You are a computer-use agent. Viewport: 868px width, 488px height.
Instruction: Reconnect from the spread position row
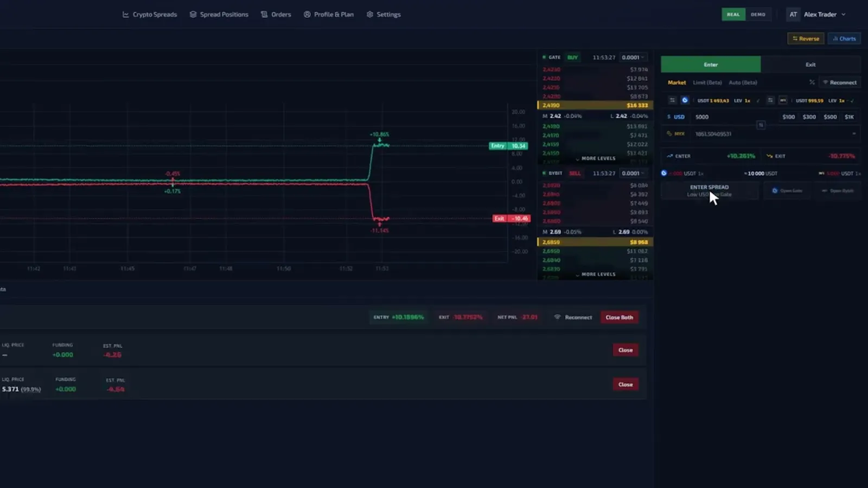(x=573, y=318)
